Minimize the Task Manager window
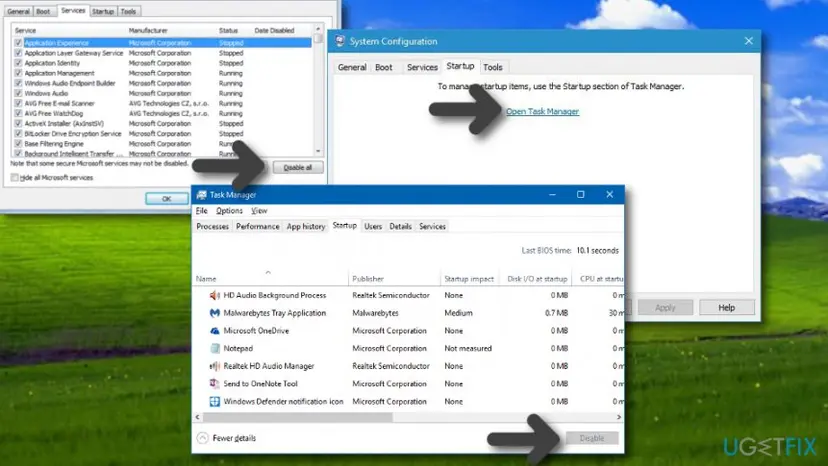Viewport: 828px width, 466px height. [552, 194]
